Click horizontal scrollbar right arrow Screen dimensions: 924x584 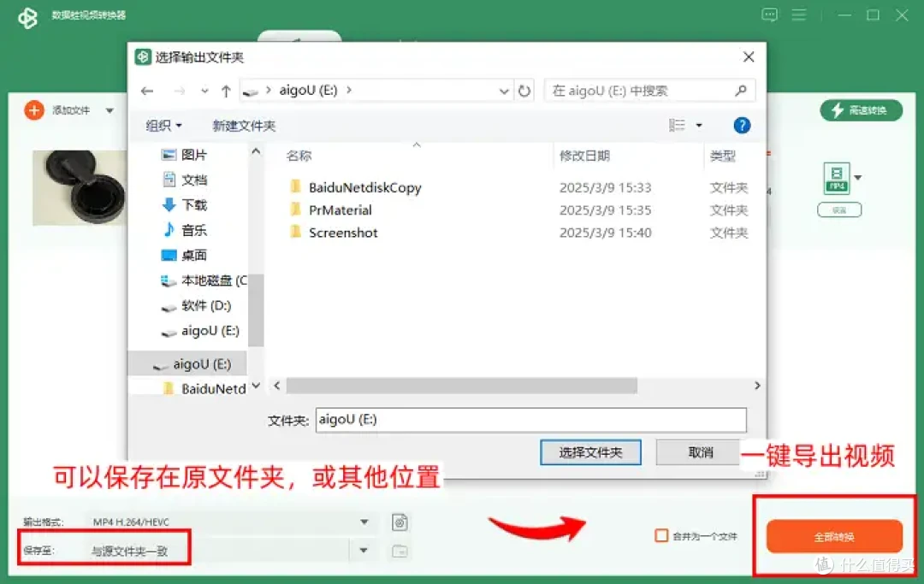(757, 386)
